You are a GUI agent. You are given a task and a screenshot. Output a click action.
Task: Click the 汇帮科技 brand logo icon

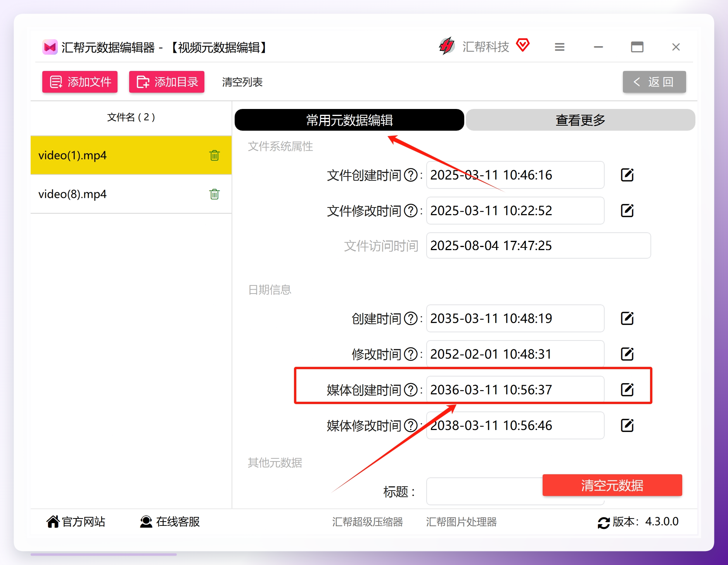[447, 46]
